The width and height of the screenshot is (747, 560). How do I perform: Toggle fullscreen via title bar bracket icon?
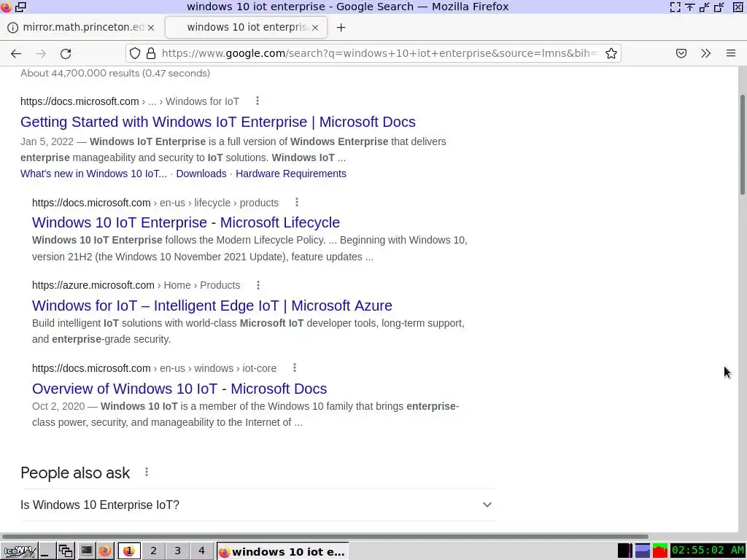(x=675, y=7)
